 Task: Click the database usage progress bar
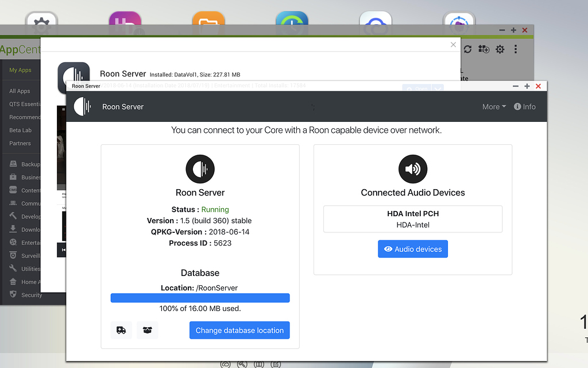200,297
